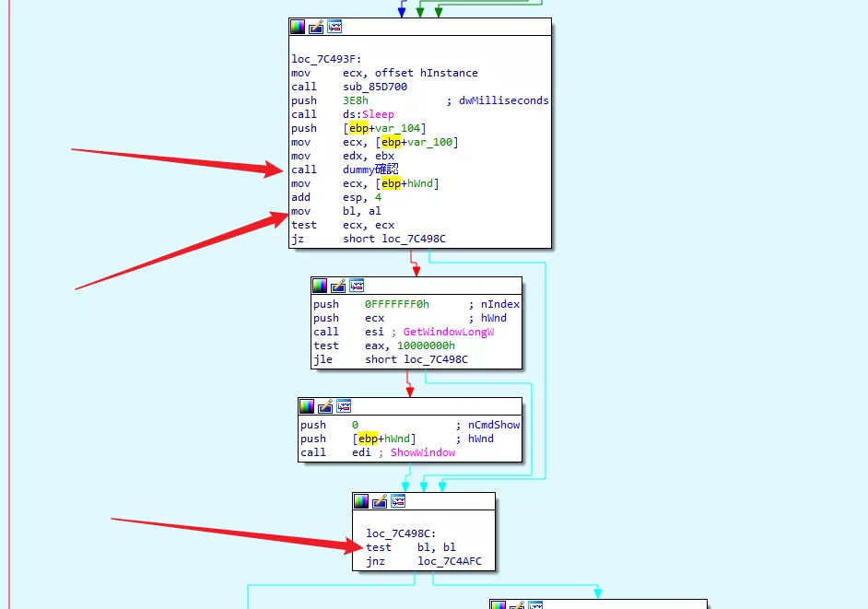Click pencil icon on ShowWindow node
This screenshot has height=609, width=868.
coord(325,406)
